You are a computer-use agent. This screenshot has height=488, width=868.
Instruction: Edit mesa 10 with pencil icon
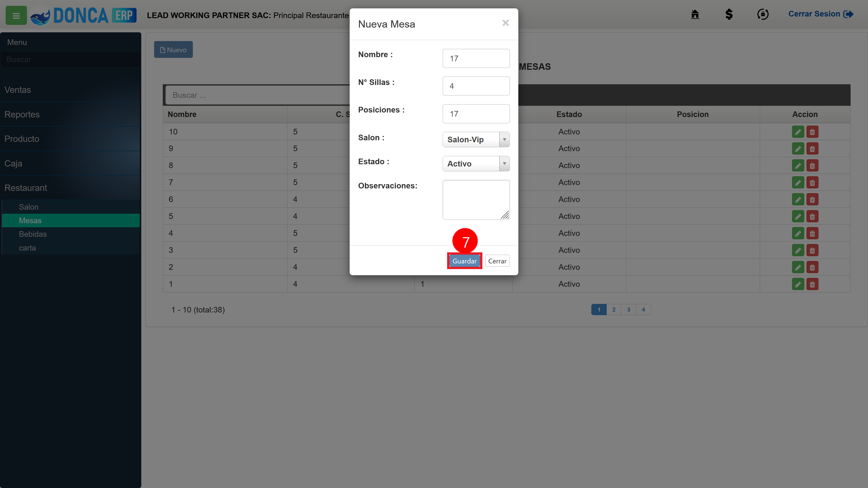pyautogui.click(x=797, y=132)
